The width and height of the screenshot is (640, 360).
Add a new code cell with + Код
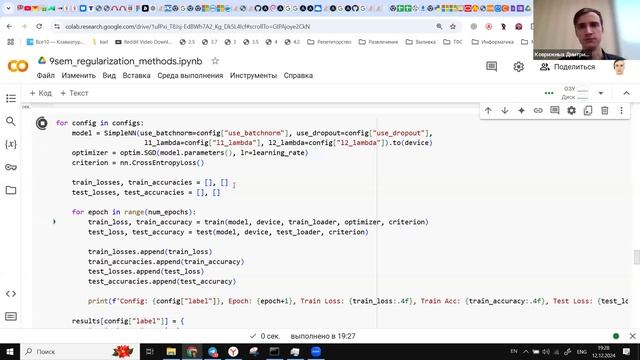[40, 93]
